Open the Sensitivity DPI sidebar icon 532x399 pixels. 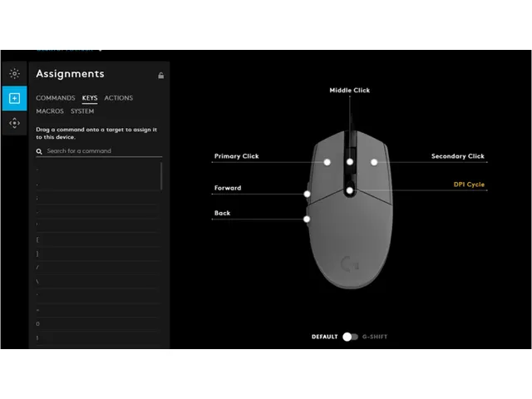[14, 123]
